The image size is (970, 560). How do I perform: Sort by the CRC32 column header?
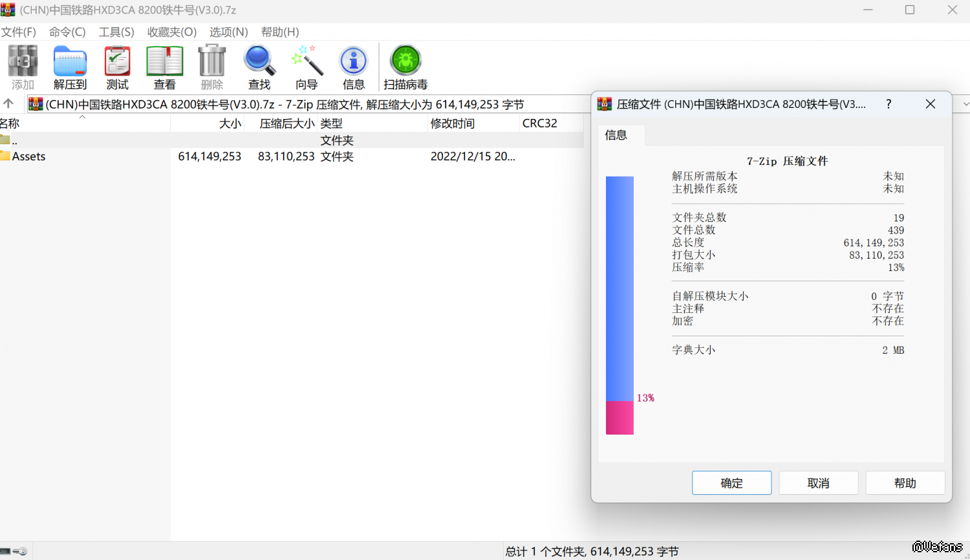pyautogui.click(x=552, y=123)
